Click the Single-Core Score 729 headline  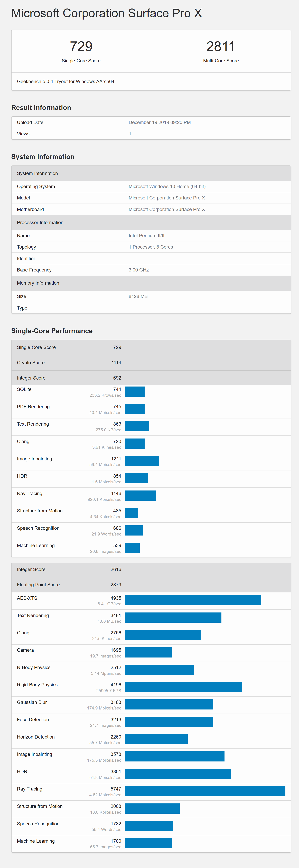[81, 47]
